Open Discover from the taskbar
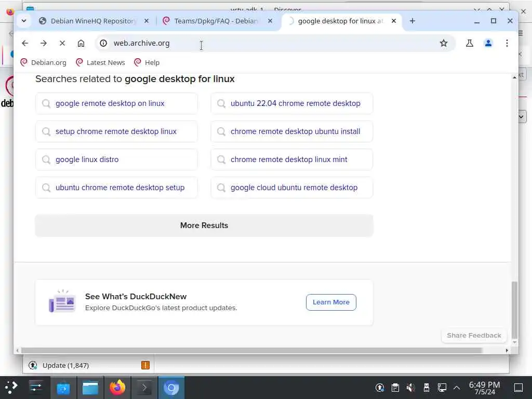This screenshot has height=399, width=532. pyautogui.click(x=63, y=388)
